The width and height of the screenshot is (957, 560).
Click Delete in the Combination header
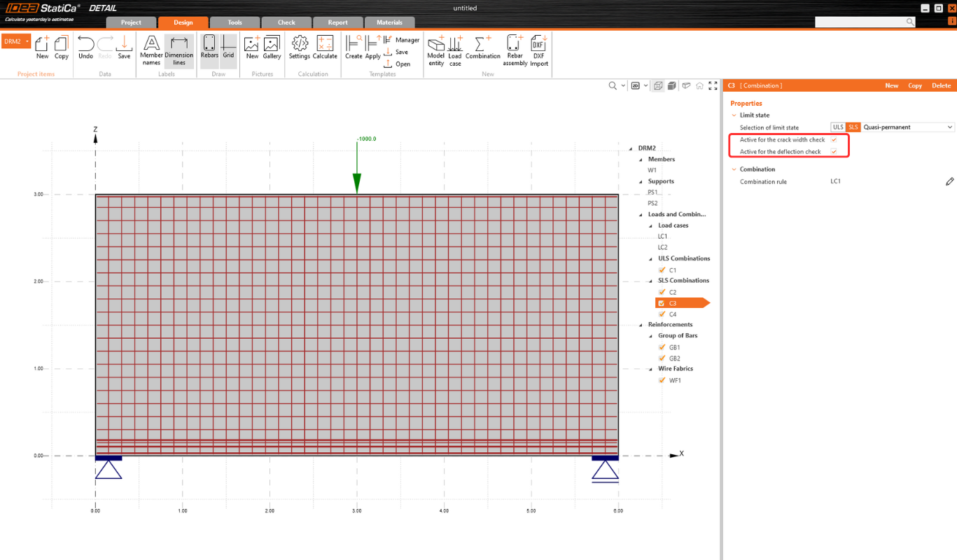(941, 85)
